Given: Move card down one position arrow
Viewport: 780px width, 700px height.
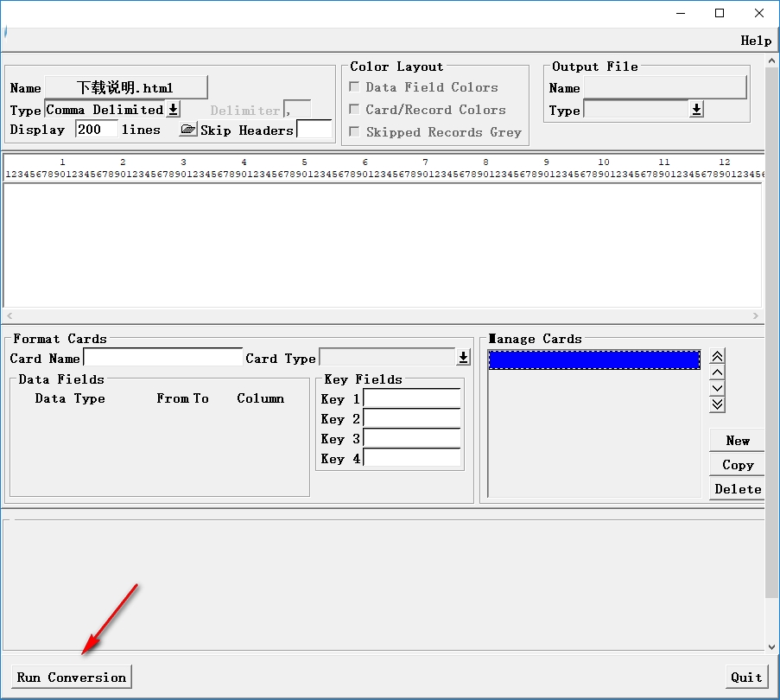Looking at the screenshot, I should point(717,388).
